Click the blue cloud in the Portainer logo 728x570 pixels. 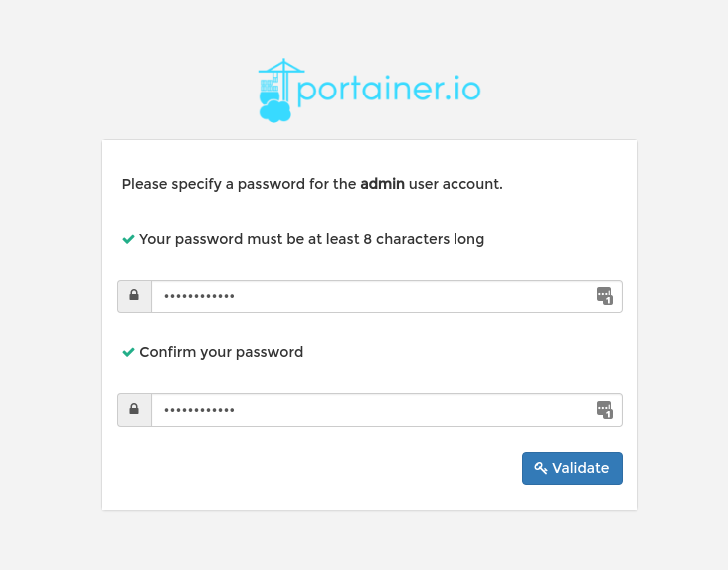tap(274, 111)
